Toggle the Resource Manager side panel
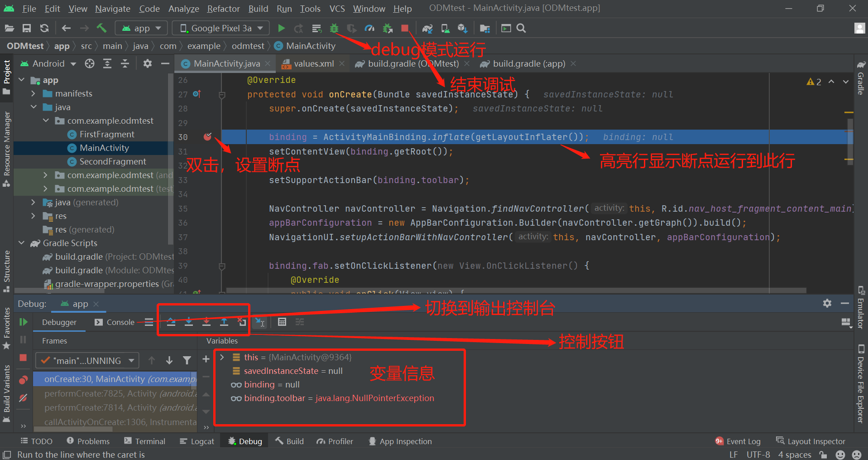The image size is (868, 460). click(6, 149)
